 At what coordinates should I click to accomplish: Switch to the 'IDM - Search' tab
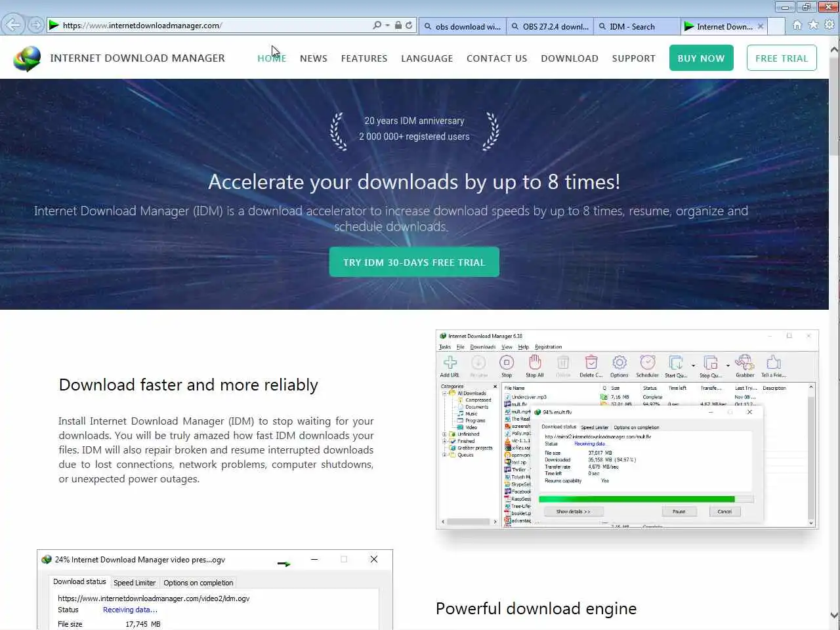click(x=637, y=26)
